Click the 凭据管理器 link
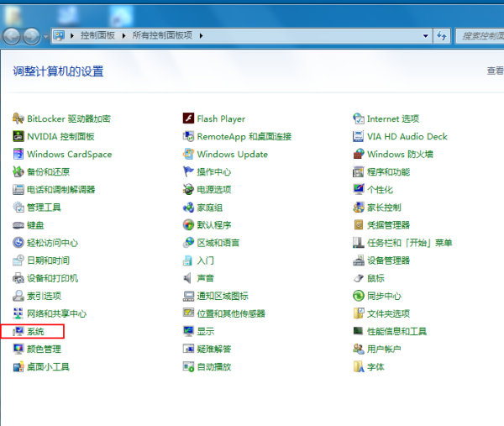The height and width of the screenshot is (426, 504). [388, 225]
